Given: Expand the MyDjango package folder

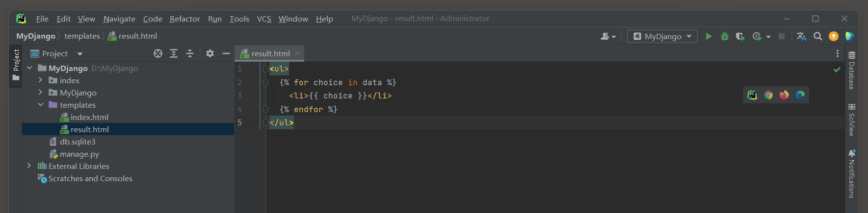Looking at the screenshot, I should click(x=40, y=93).
